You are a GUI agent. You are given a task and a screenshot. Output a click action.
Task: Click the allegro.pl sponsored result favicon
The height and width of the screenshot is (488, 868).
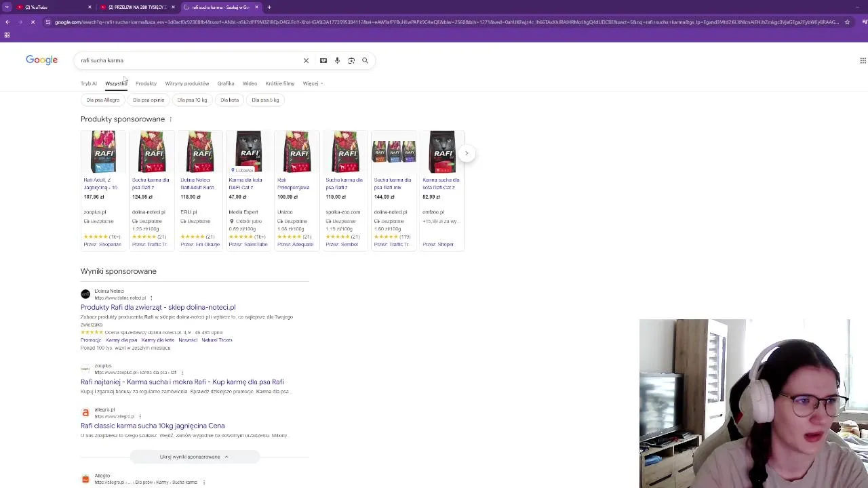coord(85,413)
